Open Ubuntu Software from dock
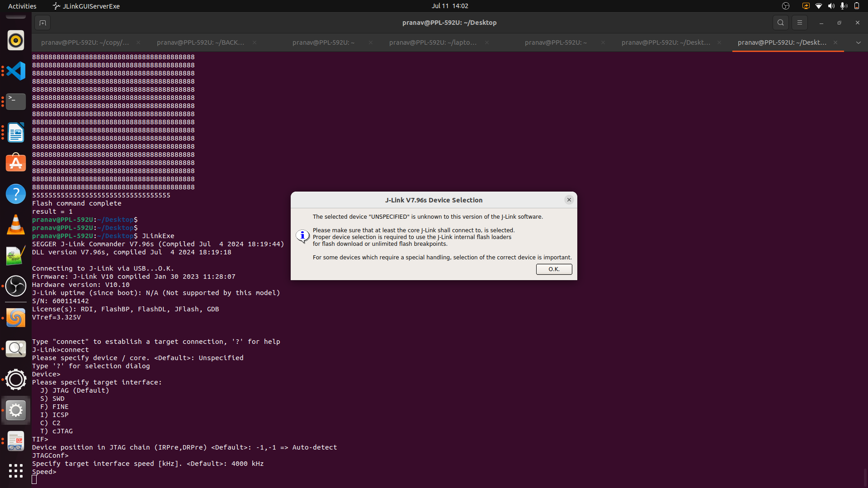 [x=16, y=163]
